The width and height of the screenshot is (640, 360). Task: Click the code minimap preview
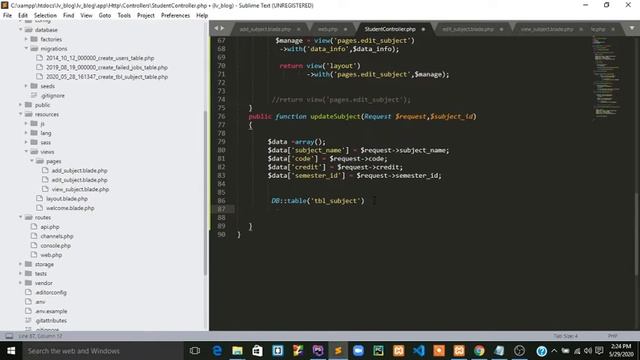click(606, 78)
